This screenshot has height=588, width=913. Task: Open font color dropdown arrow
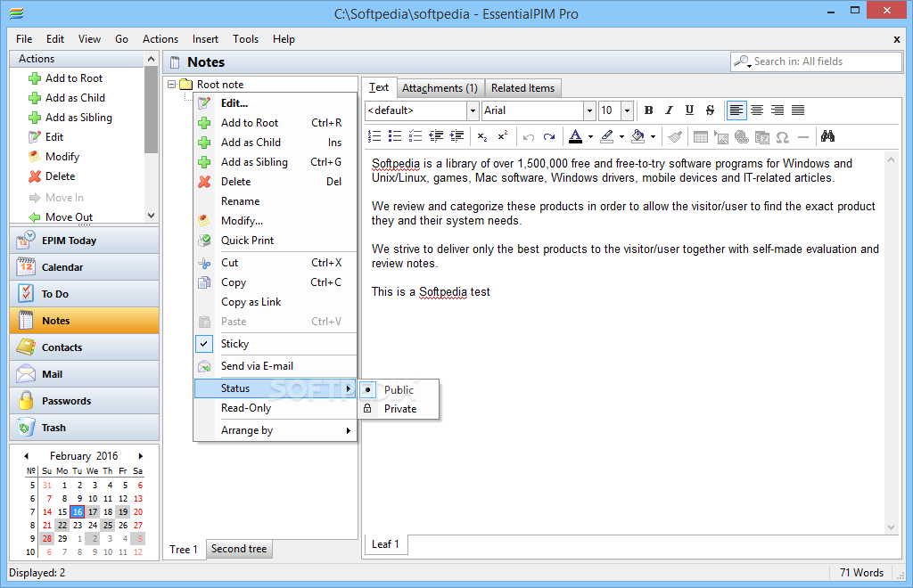click(590, 136)
